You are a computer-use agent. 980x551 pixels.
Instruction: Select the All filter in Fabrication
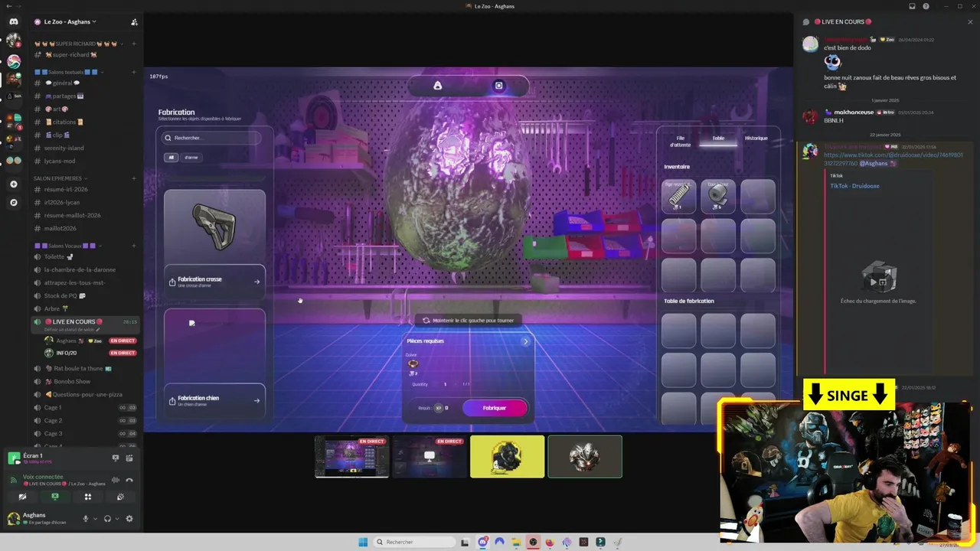171,157
